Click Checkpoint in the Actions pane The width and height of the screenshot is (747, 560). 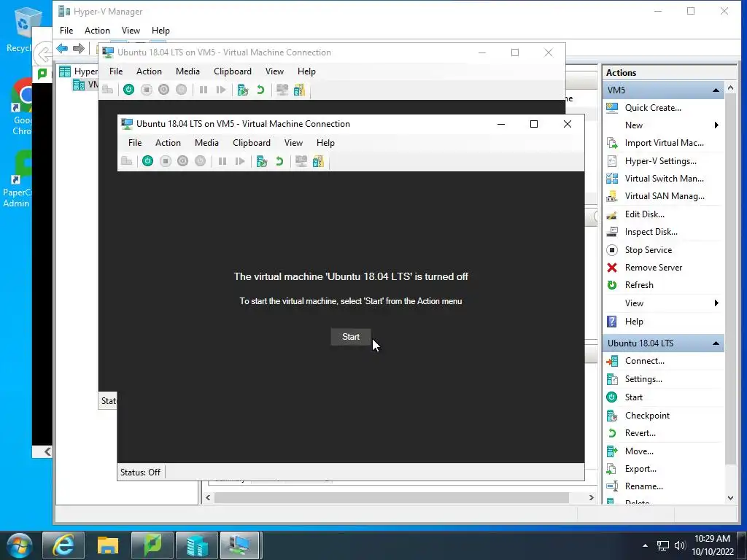(647, 415)
